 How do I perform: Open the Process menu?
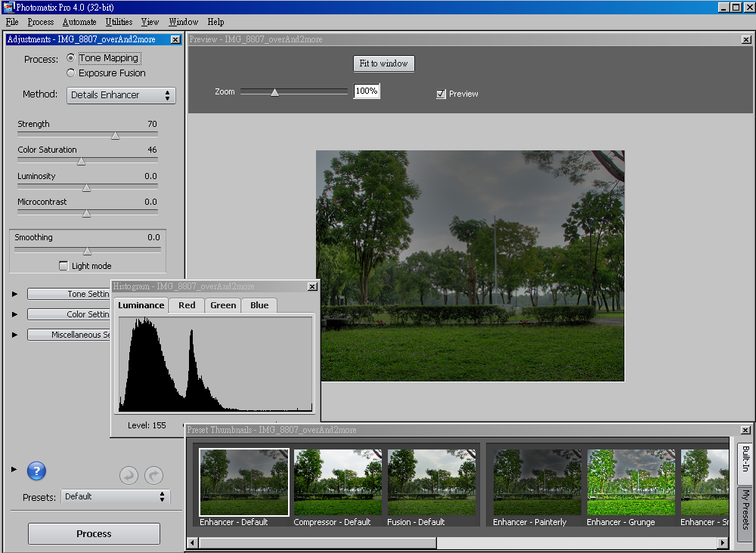(x=41, y=22)
